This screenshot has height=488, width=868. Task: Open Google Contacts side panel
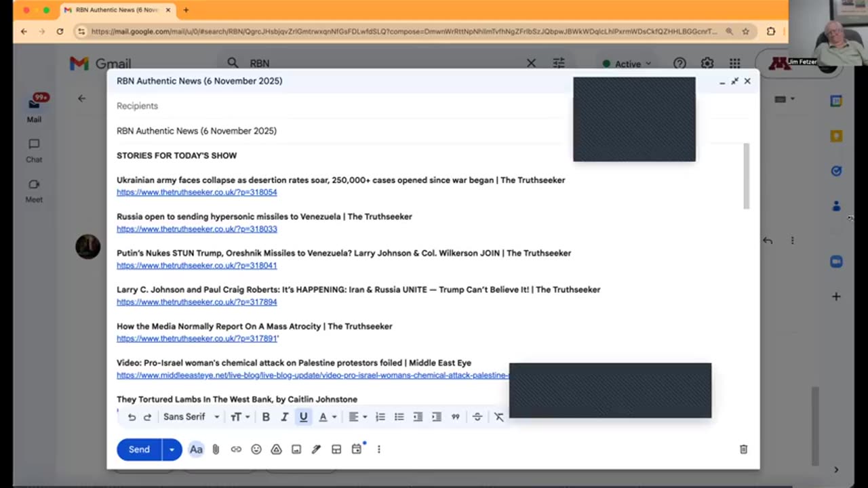pos(836,206)
